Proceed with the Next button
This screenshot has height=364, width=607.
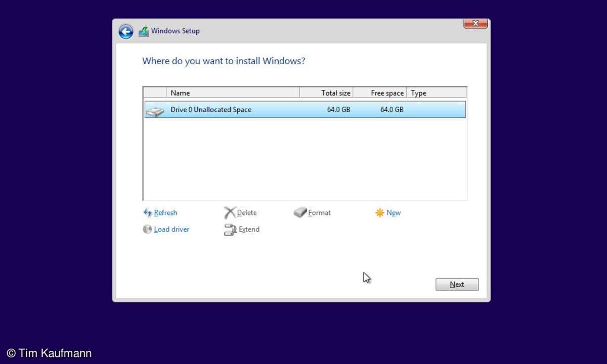click(457, 285)
